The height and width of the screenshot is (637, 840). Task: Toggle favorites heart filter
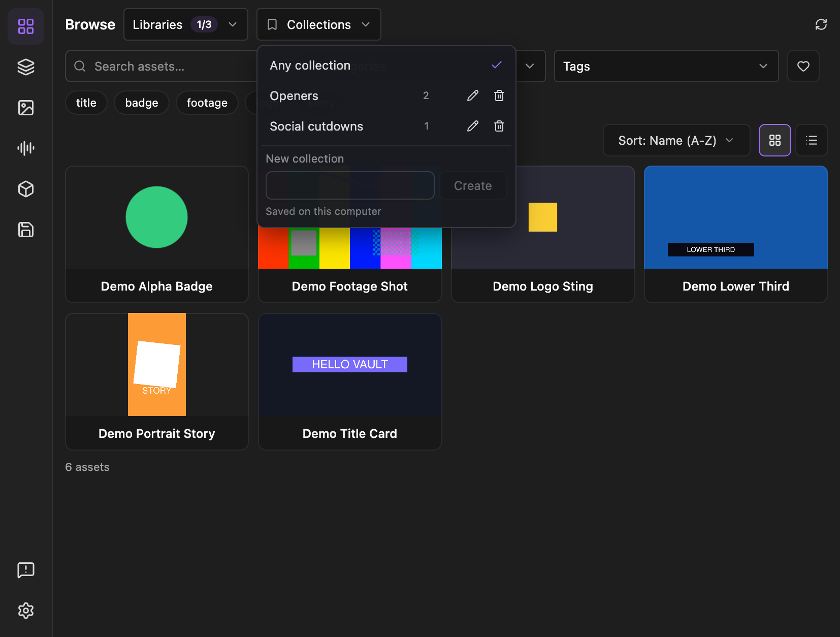click(803, 66)
